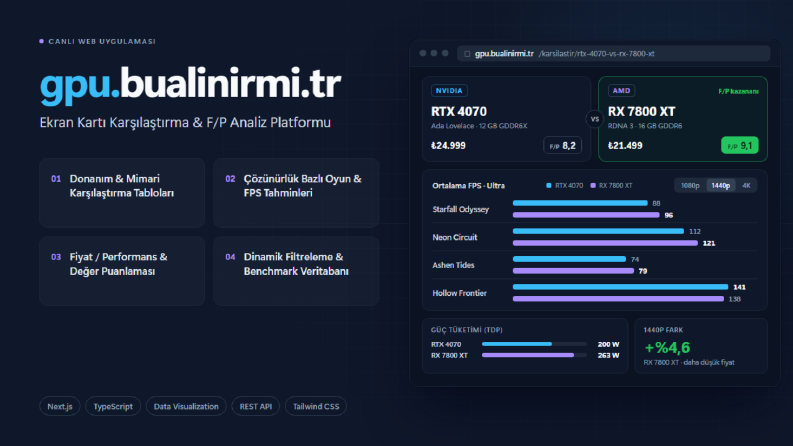Click the Starfall Odyssey game label
The height and width of the screenshot is (446, 793).
460,209
